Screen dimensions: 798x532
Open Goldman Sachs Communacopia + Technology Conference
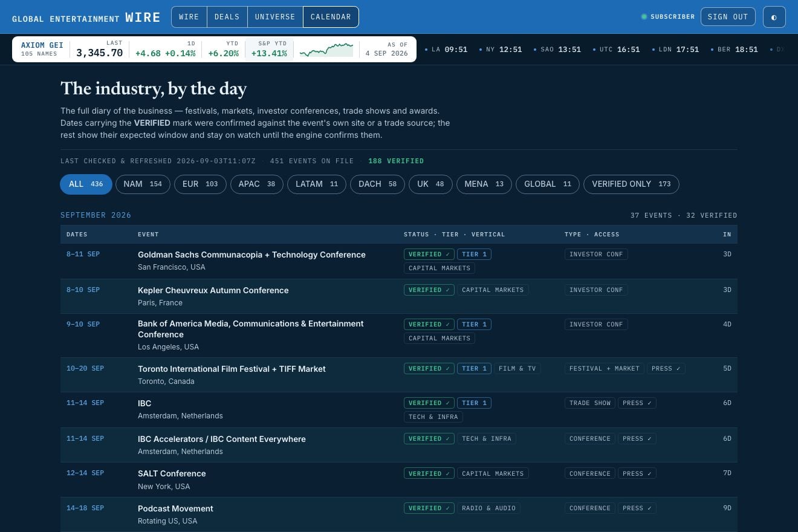point(251,255)
